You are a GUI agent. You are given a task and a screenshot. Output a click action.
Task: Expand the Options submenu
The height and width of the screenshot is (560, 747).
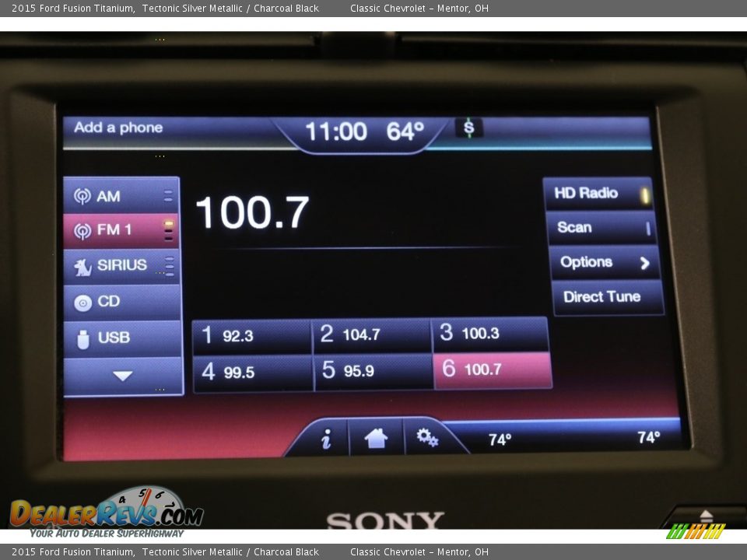[x=604, y=263]
